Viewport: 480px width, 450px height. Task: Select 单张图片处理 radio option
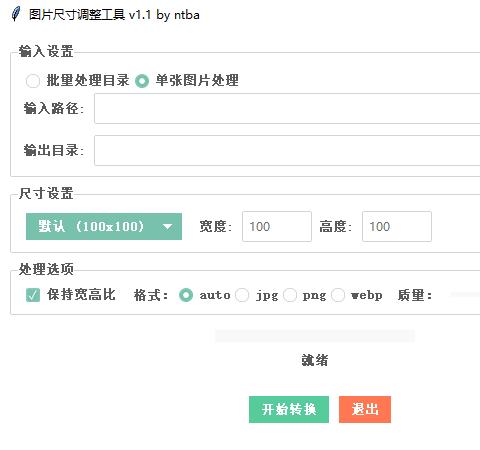[142, 81]
